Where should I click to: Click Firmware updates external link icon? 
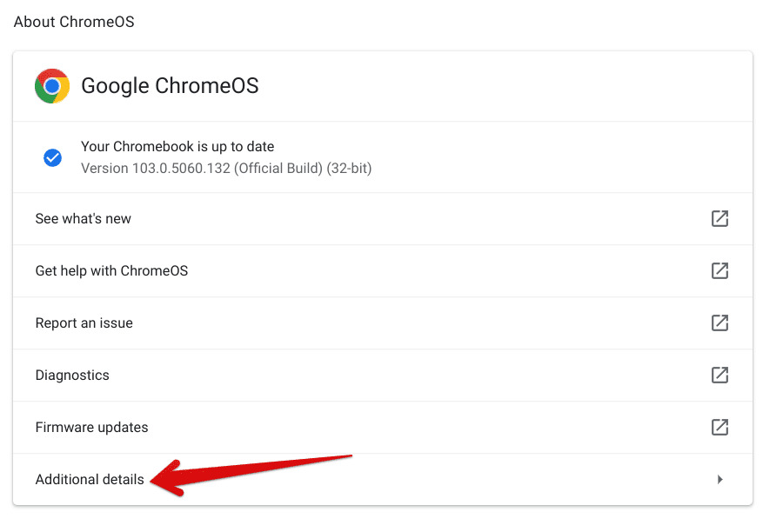pos(719,427)
